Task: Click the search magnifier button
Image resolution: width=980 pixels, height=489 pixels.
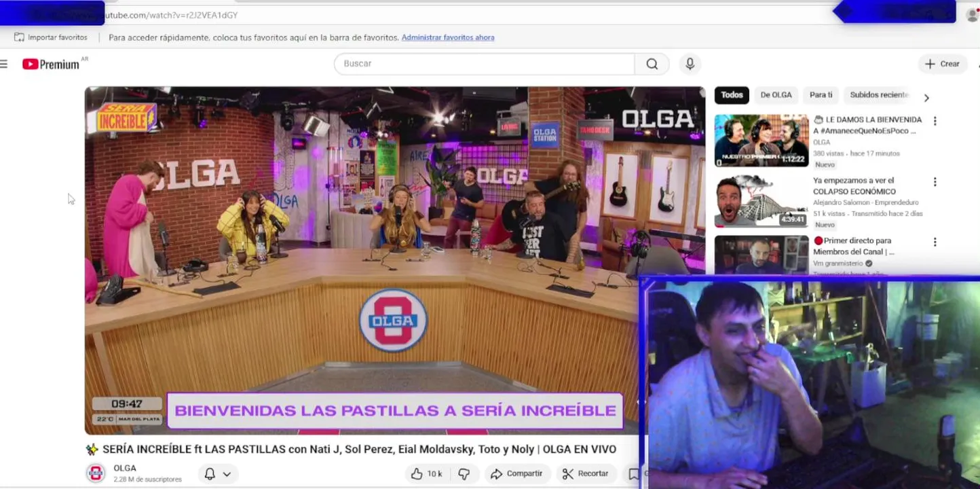Action: (652, 64)
